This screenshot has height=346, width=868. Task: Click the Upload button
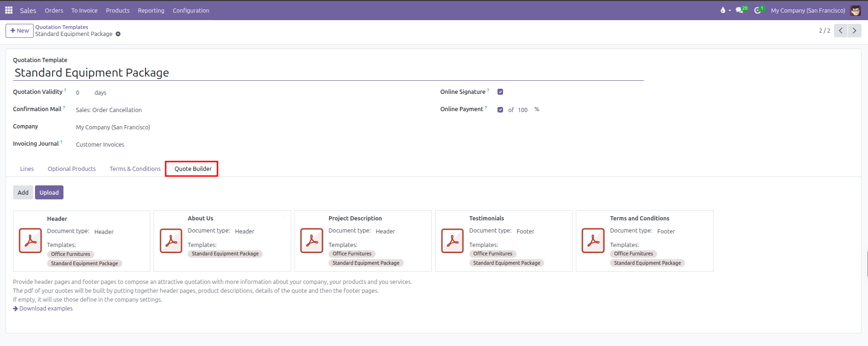coord(49,192)
